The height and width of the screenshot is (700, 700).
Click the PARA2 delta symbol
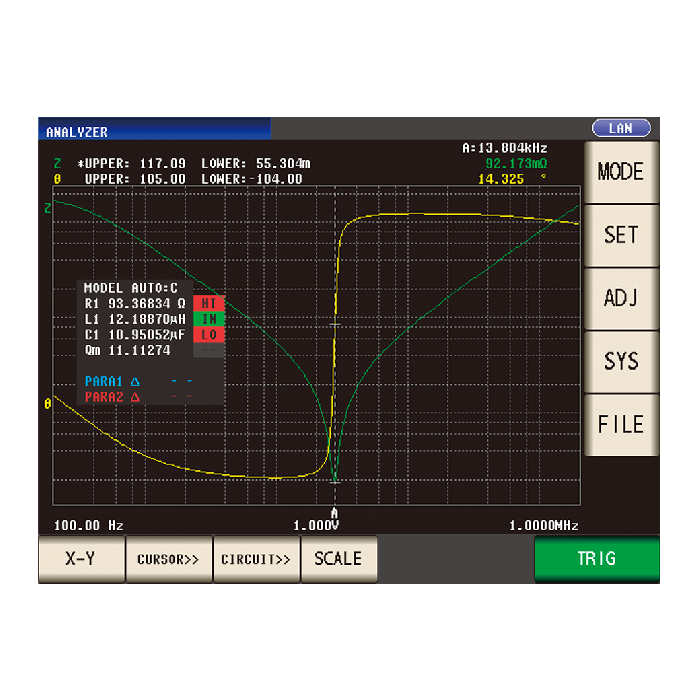point(135,397)
